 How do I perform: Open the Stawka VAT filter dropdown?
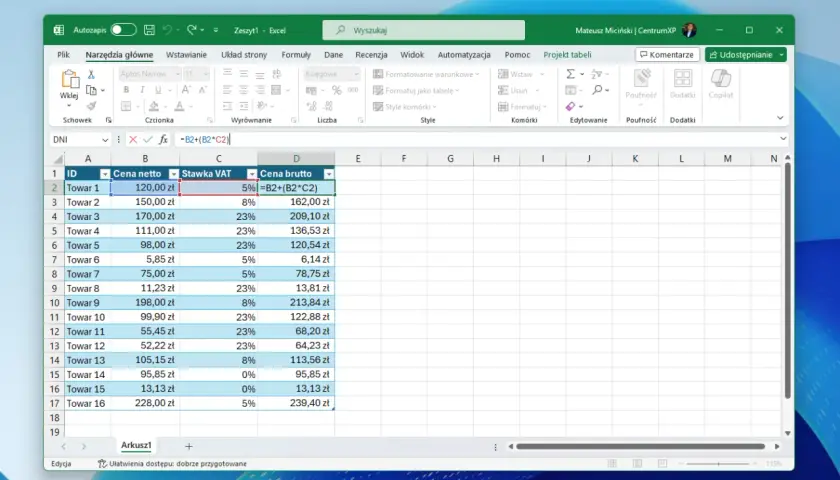click(252, 174)
